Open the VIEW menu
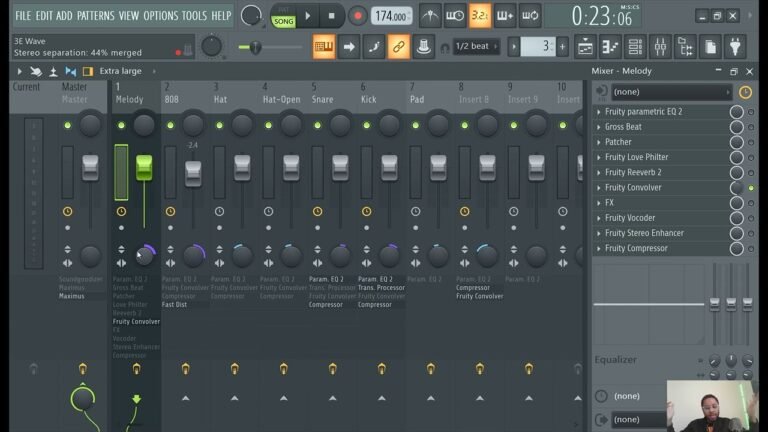This screenshot has height=432, width=768. point(129,16)
